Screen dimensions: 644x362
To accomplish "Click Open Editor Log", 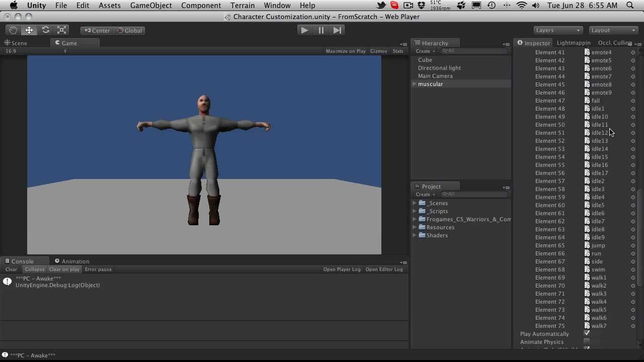I will point(384,269).
